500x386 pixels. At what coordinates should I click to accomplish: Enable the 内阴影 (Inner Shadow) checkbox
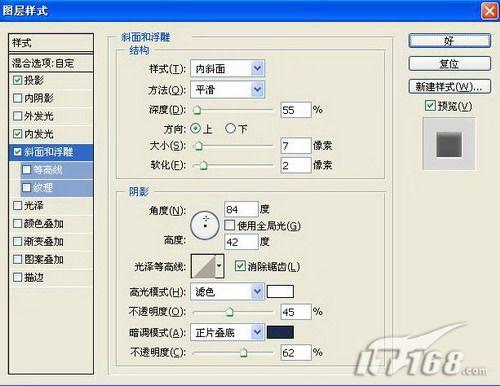coord(17,98)
